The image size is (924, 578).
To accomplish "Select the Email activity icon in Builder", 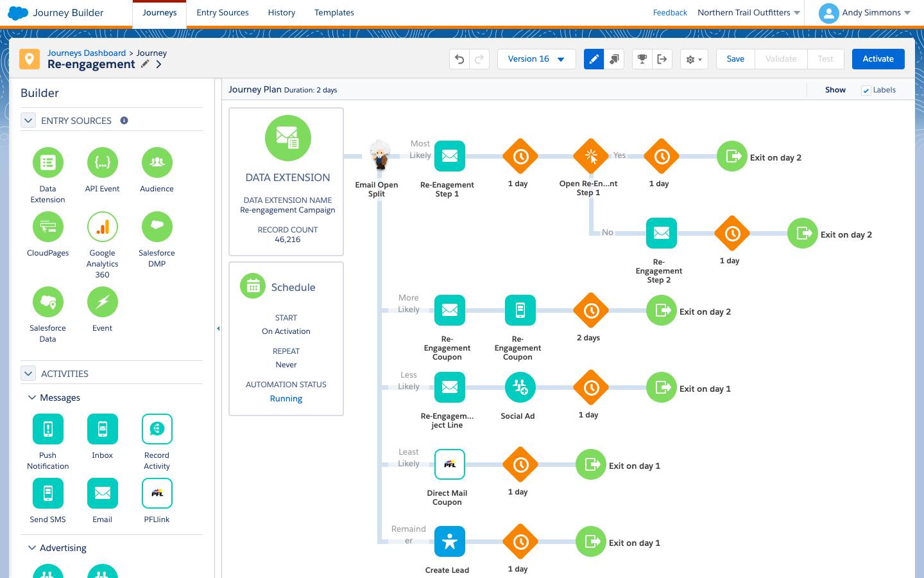I will (x=103, y=493).
